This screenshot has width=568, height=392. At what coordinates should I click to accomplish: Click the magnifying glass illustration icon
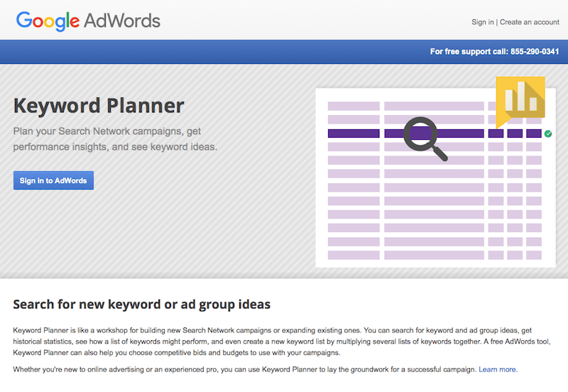tap(425, 138)
